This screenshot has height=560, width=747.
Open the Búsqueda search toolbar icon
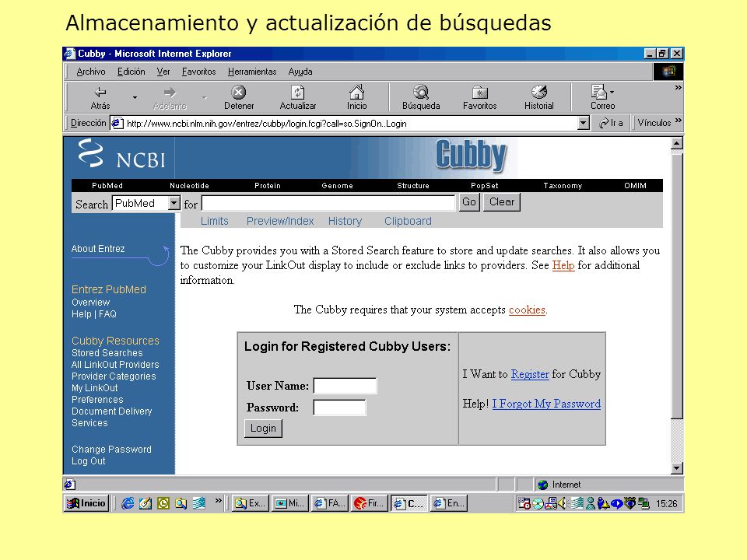point(421,92)
